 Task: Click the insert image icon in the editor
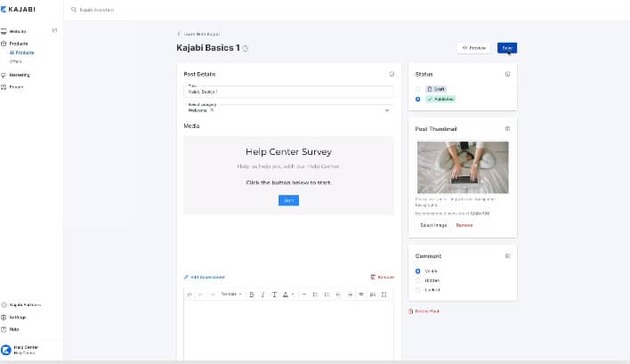(x=373, y=295)
